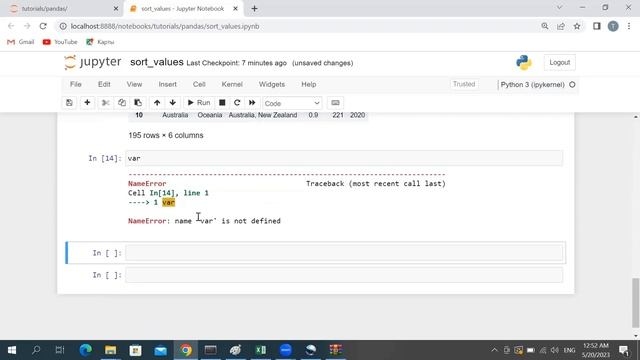Image resolution: width=640 pixels, height=360 pixels.
Task: Click the NameError: name 'var' text
Action: click(204, 221)
